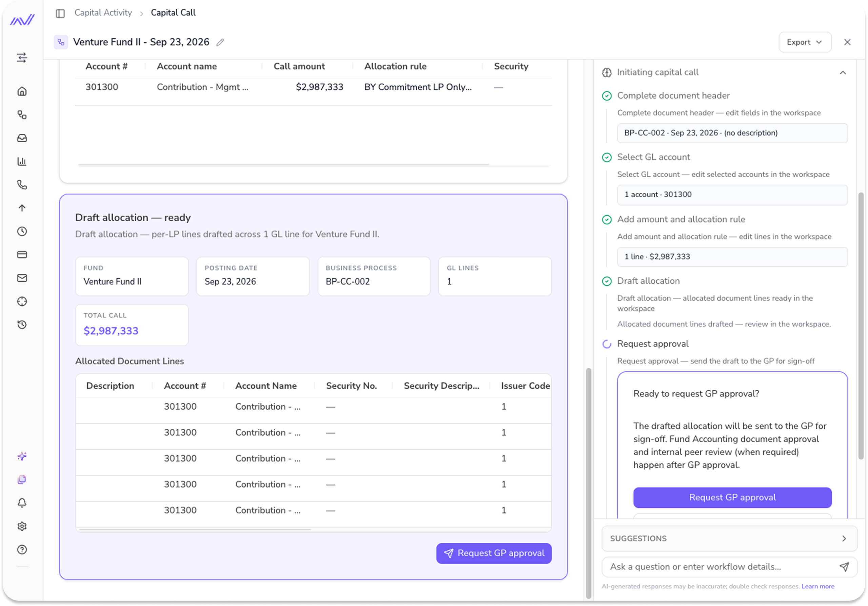Click the Issuer Code column header
This screenshot has height=606, width=868.
point(525,386)
